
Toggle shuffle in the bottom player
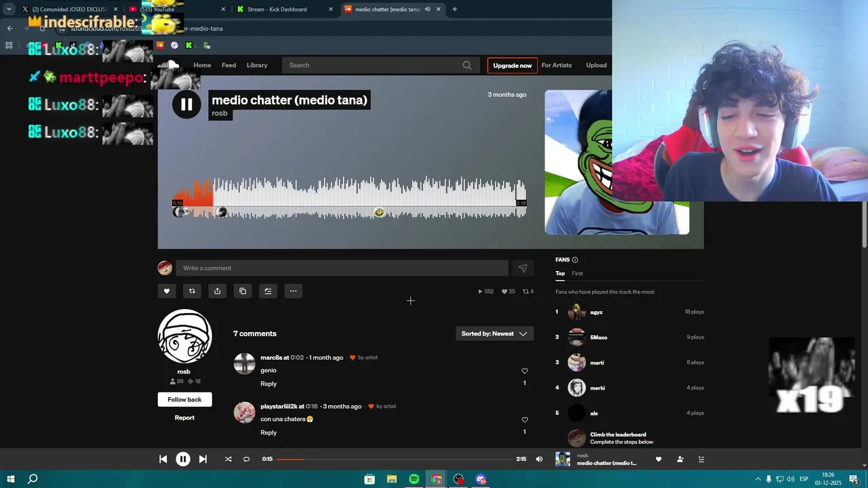click(228, 459)
